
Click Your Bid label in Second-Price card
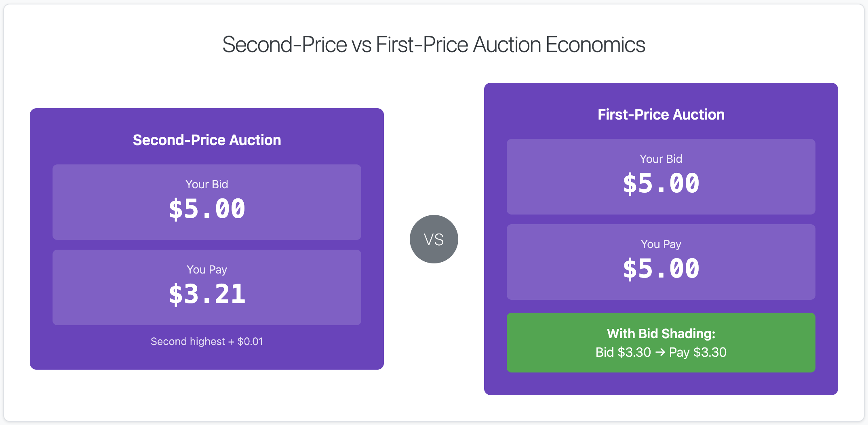coord(206,184)
